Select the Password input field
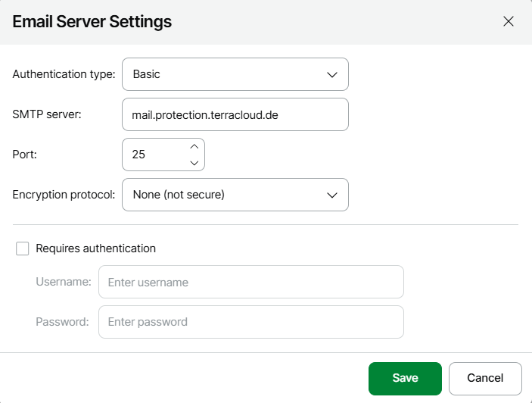Image resolution: width=532 pixels, height=403 pixels. [250, 322]
